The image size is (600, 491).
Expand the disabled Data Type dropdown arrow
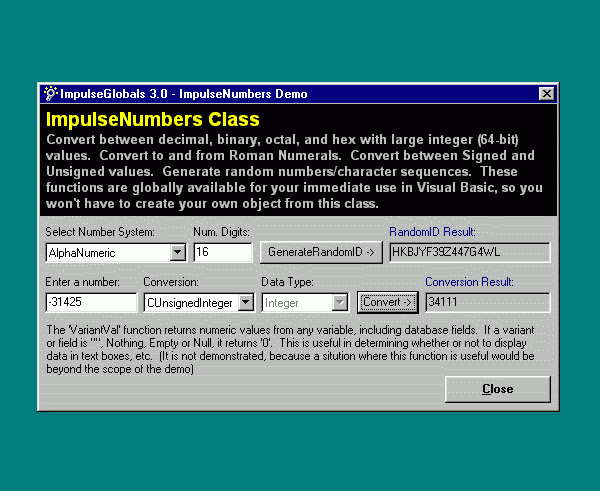click(x=339, y=303)
